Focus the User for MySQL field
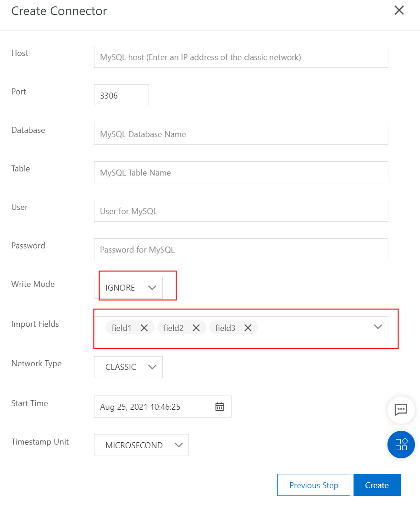 tap(241, 211)
